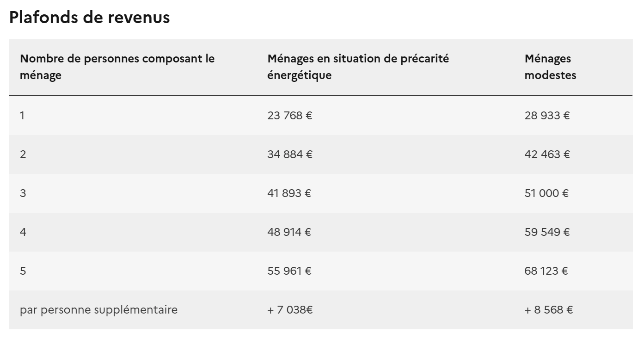Click the "Ménages modestes" column header
Image resolution: width=644 pixels, height=339 pixels.
pos(550,67)
